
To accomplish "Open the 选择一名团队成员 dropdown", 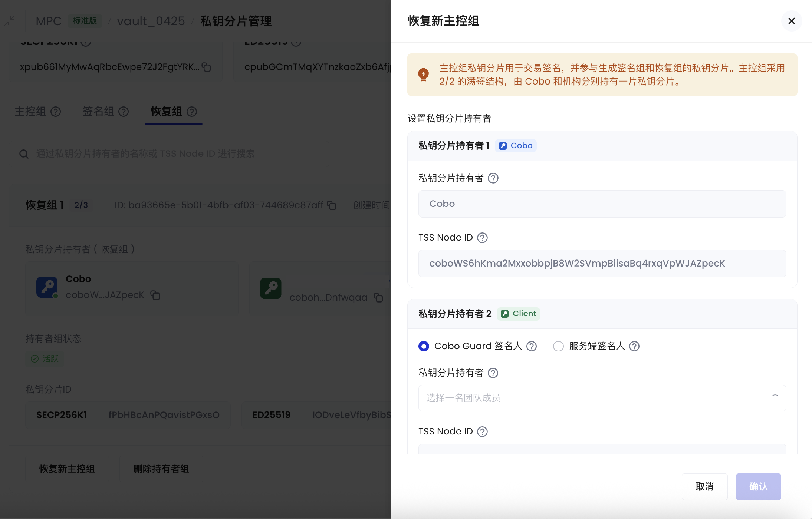I will [594, 398].
